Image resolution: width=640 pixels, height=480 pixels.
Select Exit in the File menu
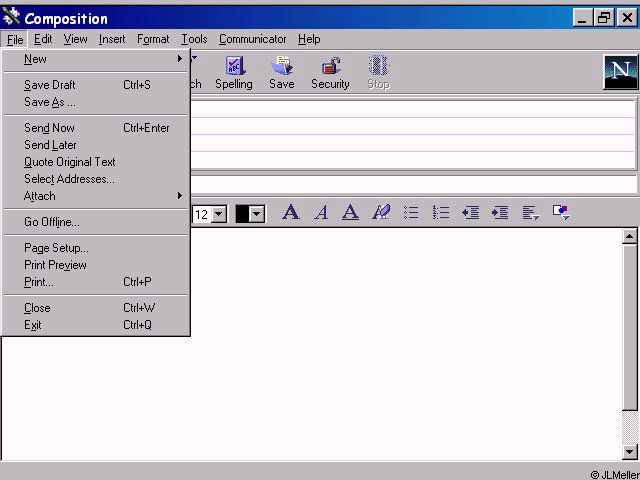click(x=96, y=325)
